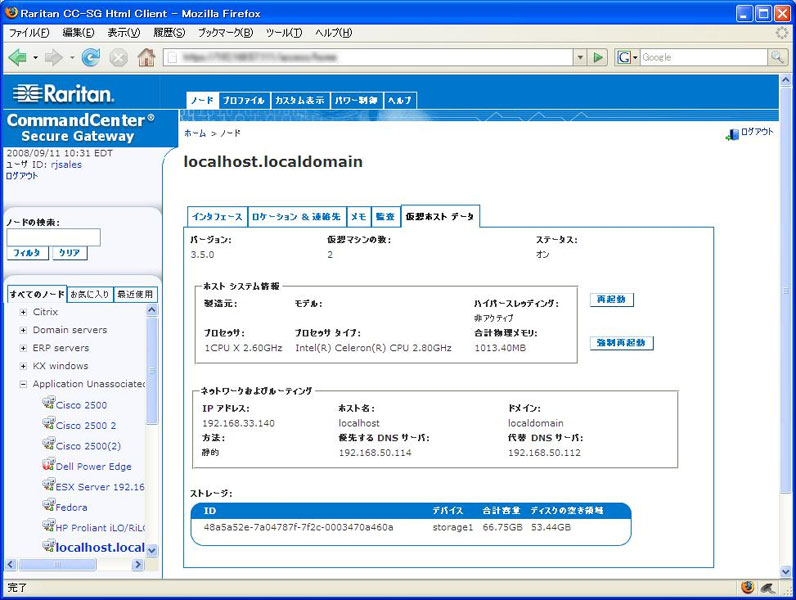Click node tree vertical scrollbar down arrow
Screen dimensions: 796x600
[152, 550]
